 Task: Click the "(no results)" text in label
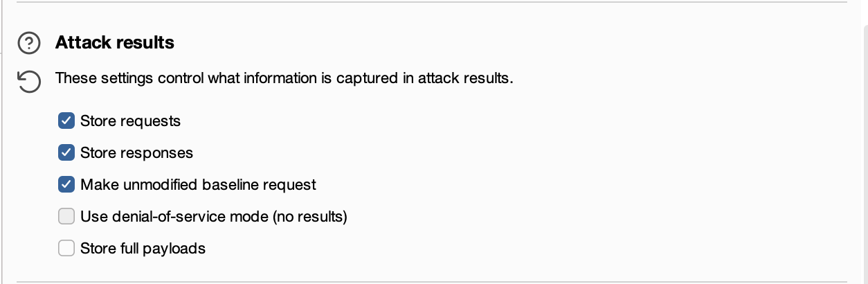[309, 217]
